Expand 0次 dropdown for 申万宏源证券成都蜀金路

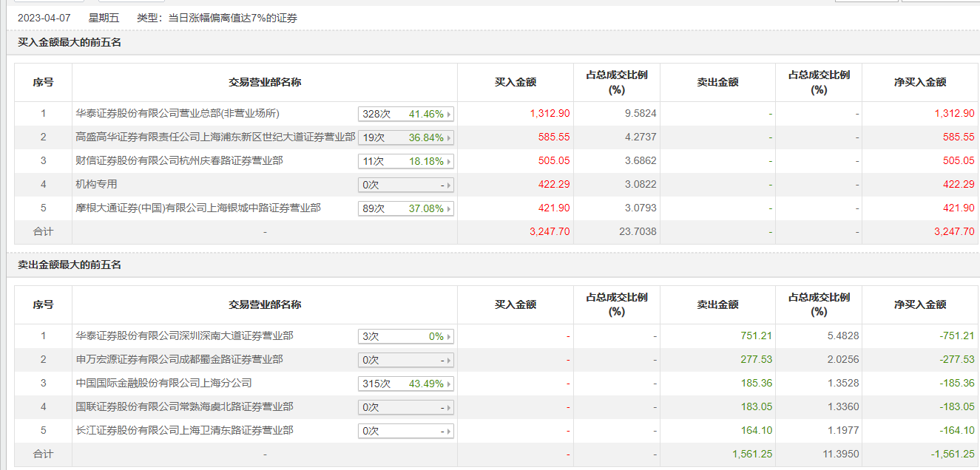(x=406, y=360)
